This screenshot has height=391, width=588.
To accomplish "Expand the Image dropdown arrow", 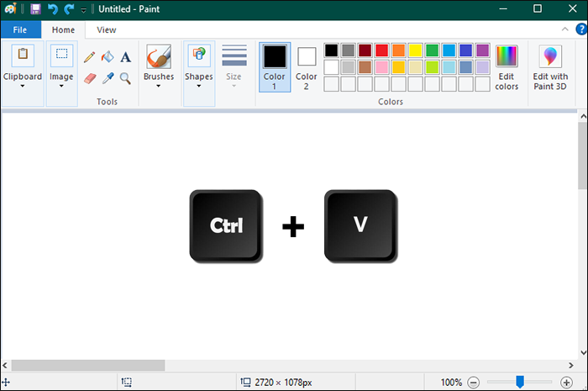I will pos(61,86).
